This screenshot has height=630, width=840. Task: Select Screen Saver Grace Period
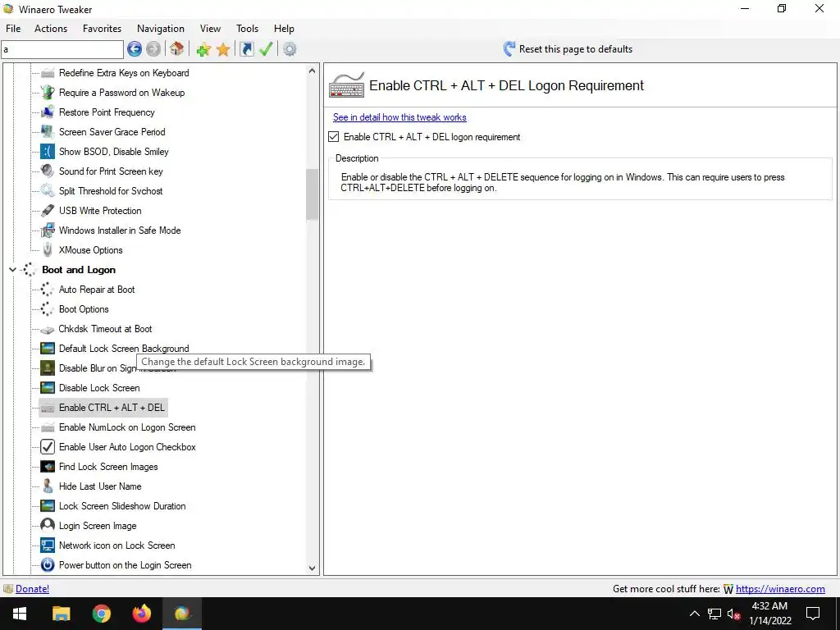pyautogui.click(x=112, y=132)
